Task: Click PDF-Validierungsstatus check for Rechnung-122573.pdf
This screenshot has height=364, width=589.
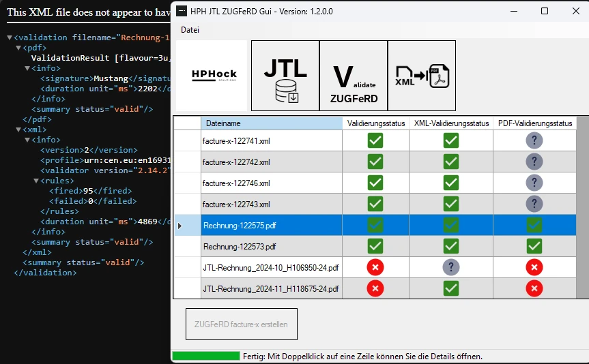Action: pos(534,246)
